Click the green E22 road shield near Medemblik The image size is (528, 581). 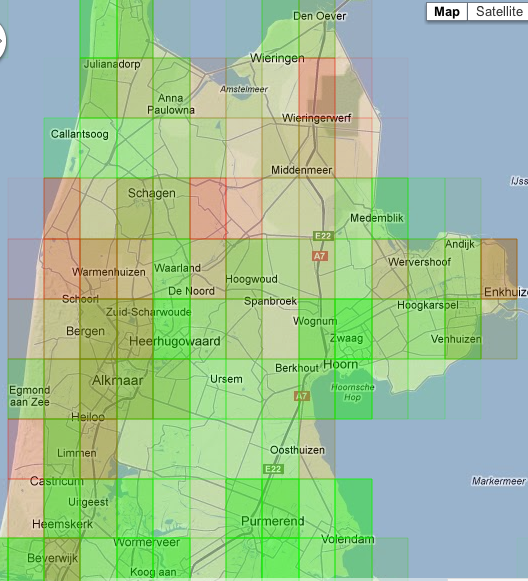tap(323, 236)
